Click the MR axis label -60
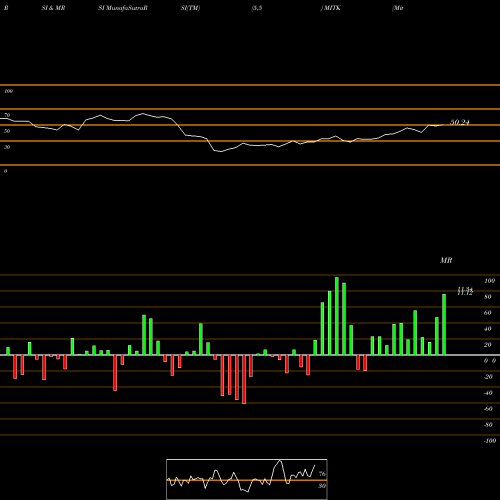This screenshot has width=500, height=500. (x=488, y=409)
